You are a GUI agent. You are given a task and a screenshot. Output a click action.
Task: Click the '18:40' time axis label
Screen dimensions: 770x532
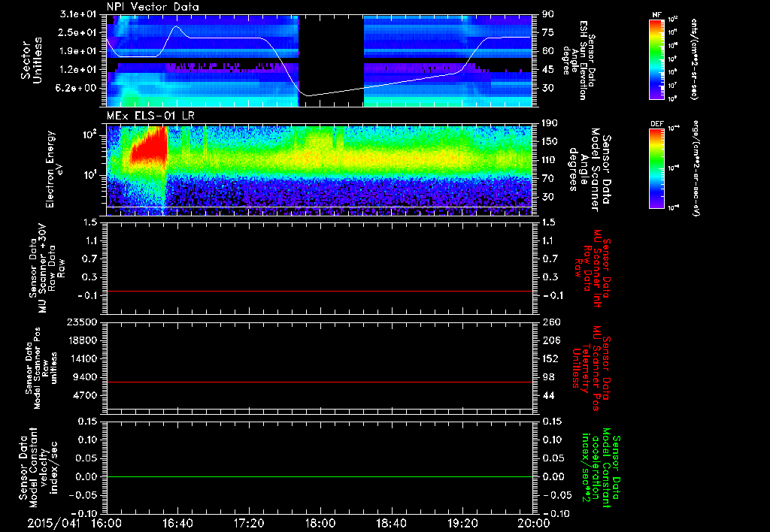[x=391, y=523]
